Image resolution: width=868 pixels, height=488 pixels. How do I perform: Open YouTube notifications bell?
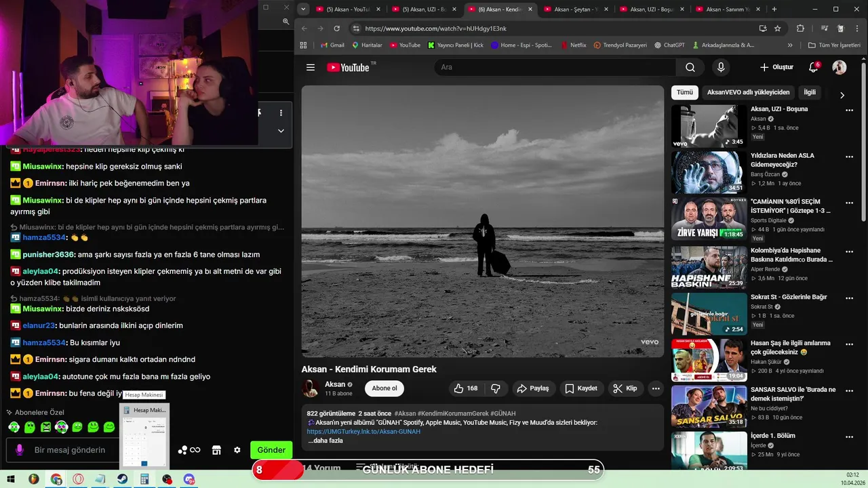tap(814, 67)
